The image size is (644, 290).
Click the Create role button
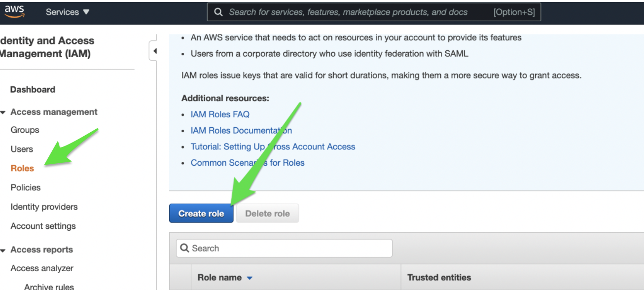tap(201, 214)
